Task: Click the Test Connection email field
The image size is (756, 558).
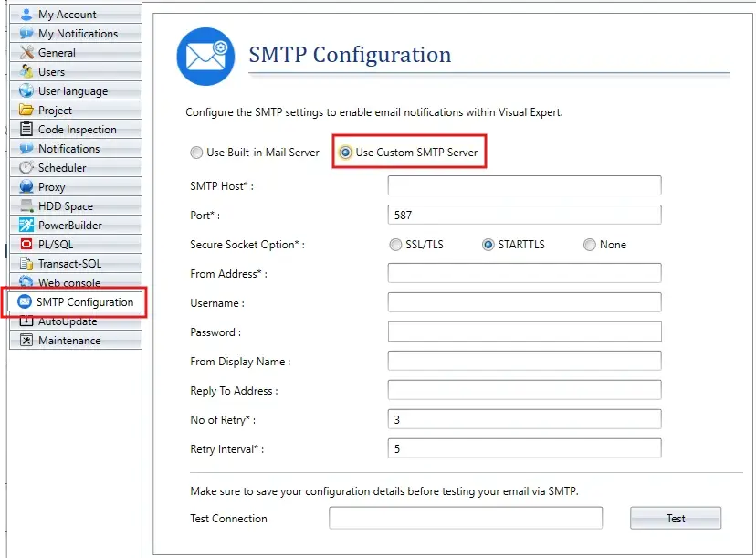Action: point(466,518)
